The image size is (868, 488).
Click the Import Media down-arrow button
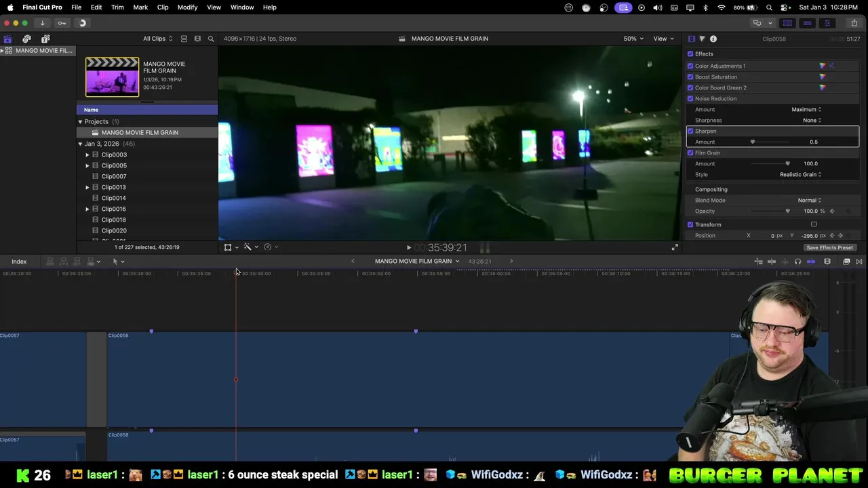pos(42,23)
